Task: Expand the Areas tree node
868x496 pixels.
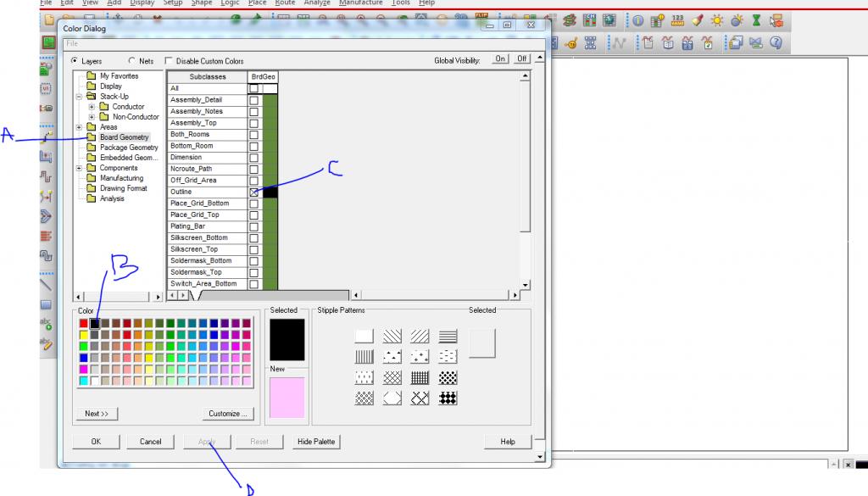Action: 79,127
